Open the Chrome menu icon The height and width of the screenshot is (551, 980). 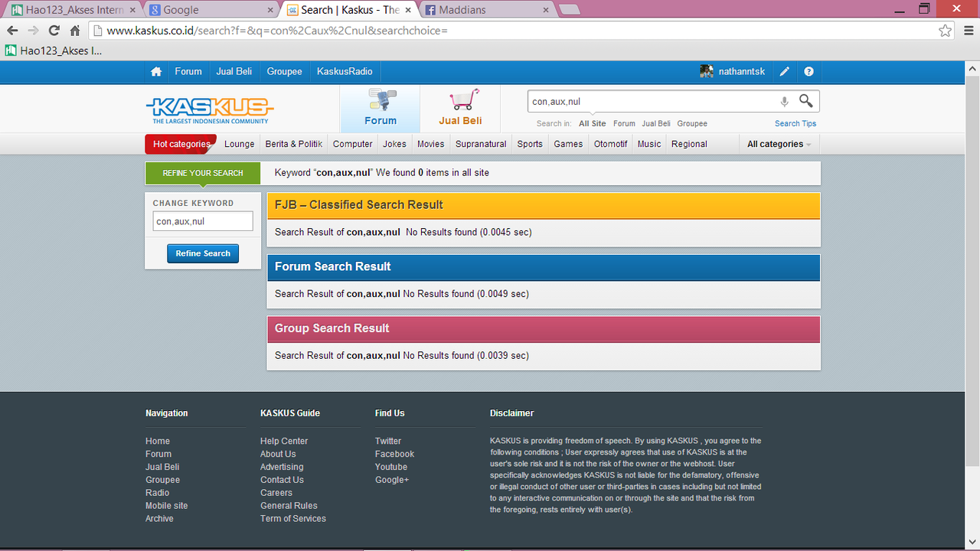click(967, 31)
